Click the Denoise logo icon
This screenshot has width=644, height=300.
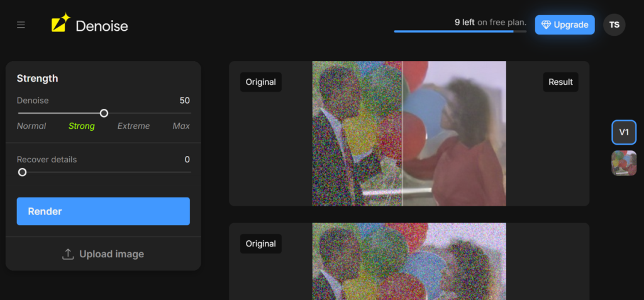click(61, 23)
